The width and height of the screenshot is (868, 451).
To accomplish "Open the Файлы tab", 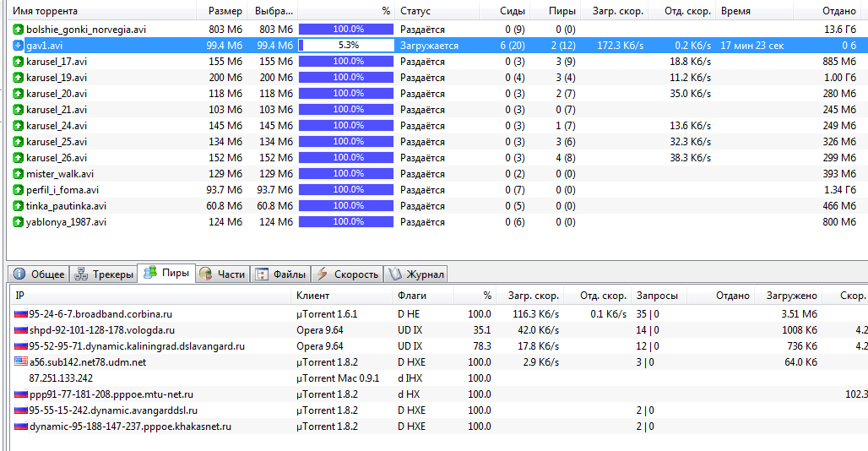I will 280,274.
